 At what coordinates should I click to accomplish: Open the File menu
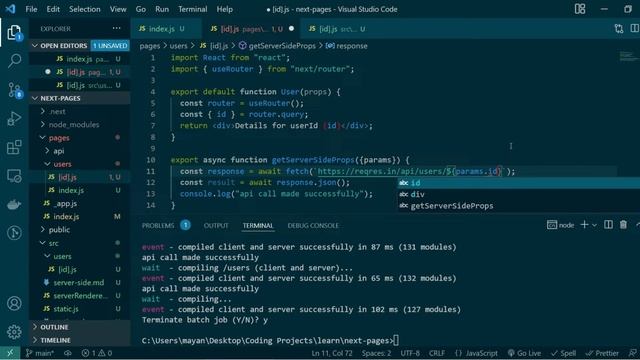tap(31, 9)
